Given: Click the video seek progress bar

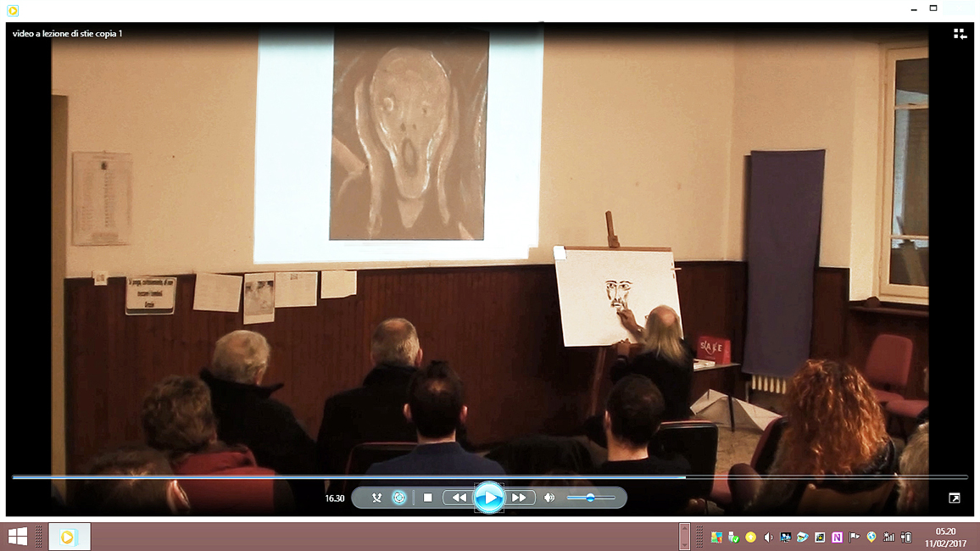Looking at the screenshot, I should [x=489, y=477].
